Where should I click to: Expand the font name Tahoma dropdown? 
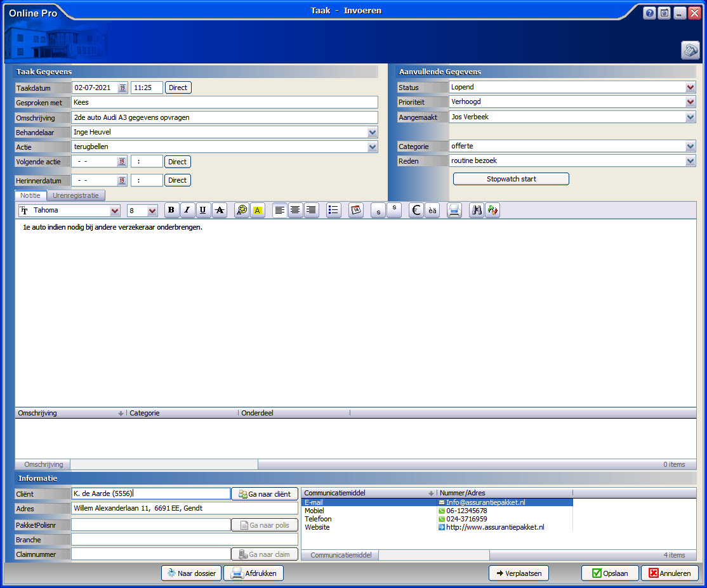tap(115, 211)
